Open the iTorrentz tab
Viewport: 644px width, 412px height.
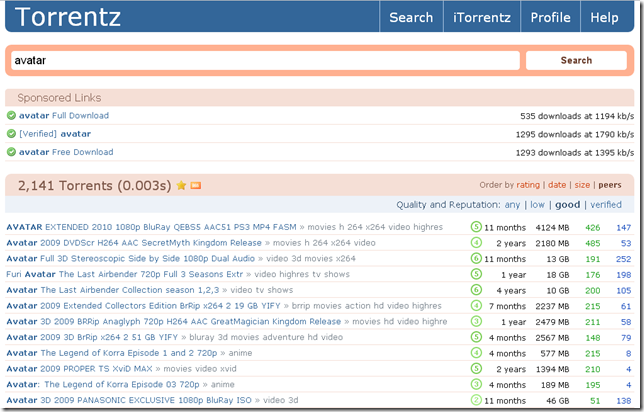[482, 17]
